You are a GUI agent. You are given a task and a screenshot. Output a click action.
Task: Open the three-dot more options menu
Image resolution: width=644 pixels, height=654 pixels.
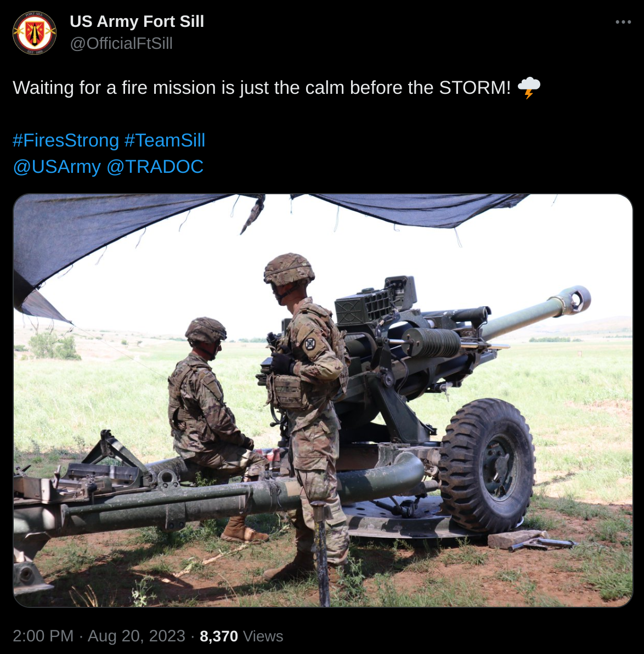pos(623,22)
